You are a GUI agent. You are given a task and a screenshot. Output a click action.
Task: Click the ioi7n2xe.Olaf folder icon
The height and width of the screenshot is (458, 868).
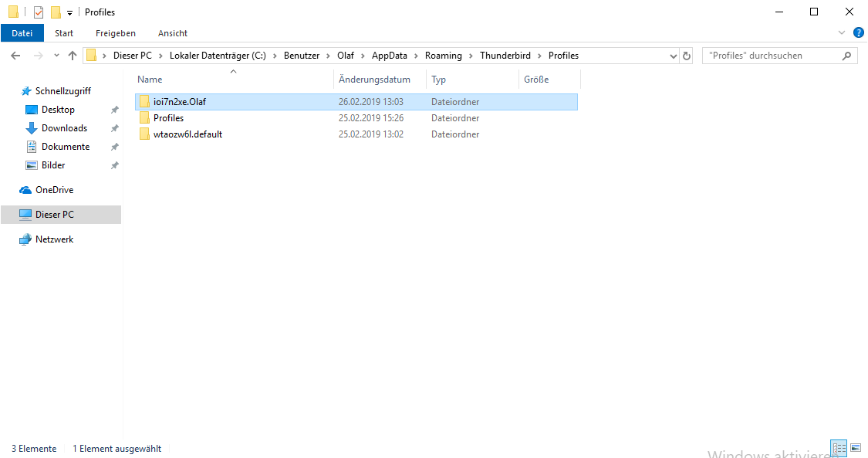coord(144,101)
